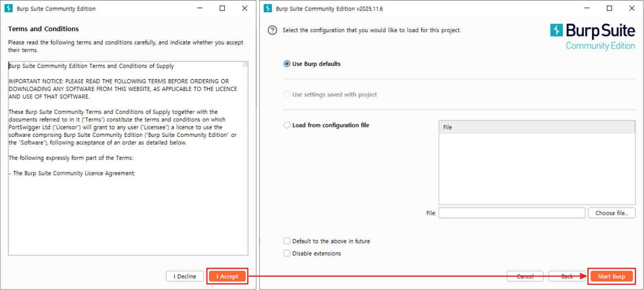The image size is (644, 290).
Task: Click 'IMPORTANT NOTICE' paragraph in terms
Action: point(123,89)
